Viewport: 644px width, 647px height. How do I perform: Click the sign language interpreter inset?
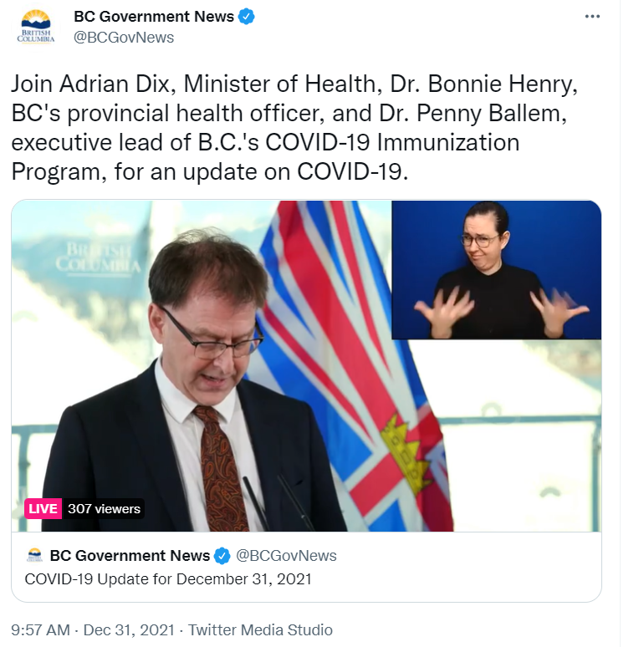[496, 269]
